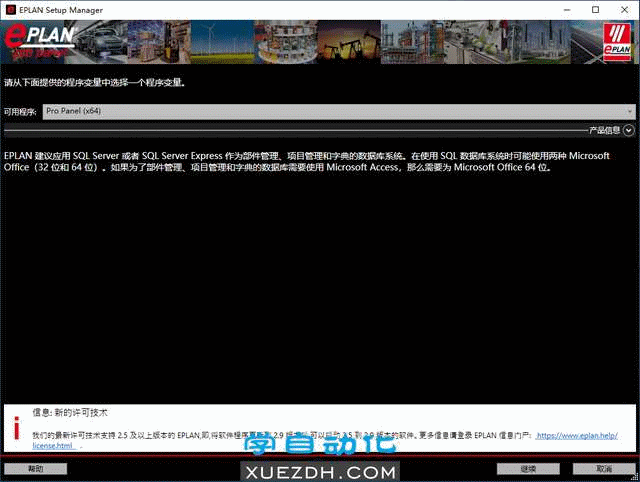
Task: Click the instruction text about selecting a program variant
Action: 95,82
